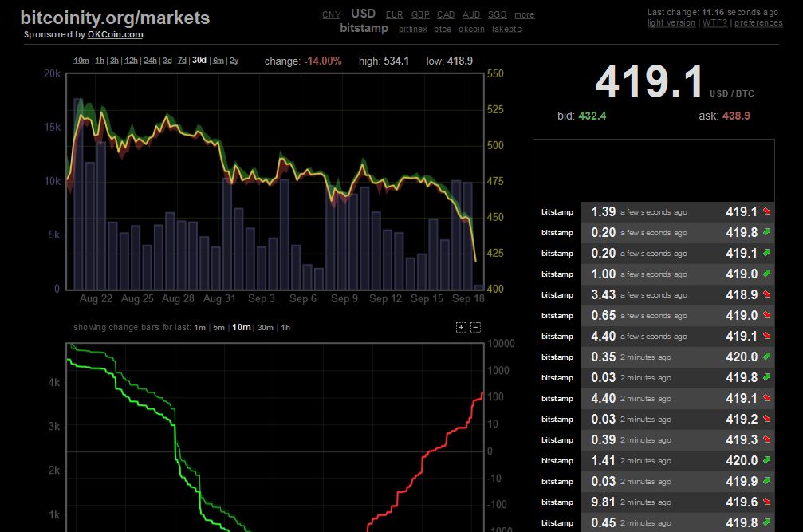Select the 10m chart timespan
This screenshot has height=532, width=803.
(81, 61)
